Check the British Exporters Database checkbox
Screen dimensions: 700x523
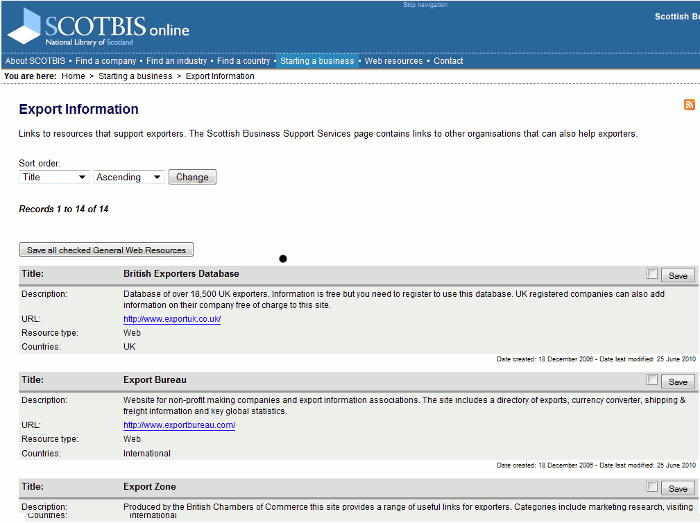[652, 274]
